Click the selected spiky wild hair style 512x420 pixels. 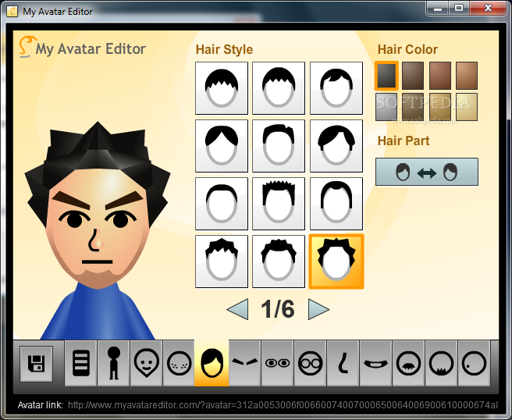(336, 262)
